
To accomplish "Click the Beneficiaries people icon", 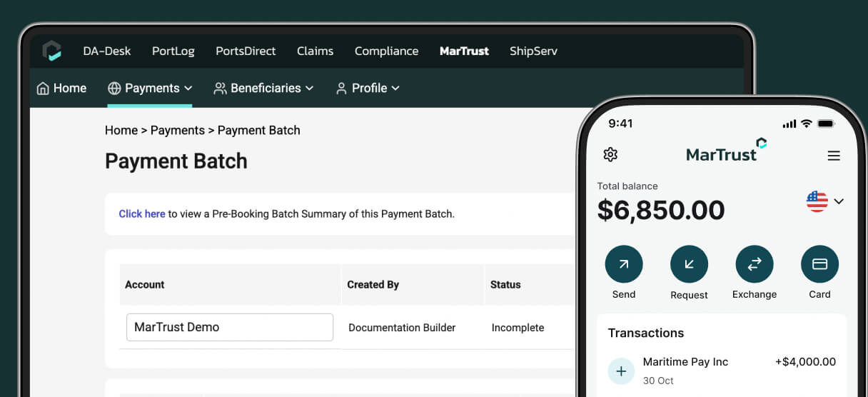I will pos(220,89).
